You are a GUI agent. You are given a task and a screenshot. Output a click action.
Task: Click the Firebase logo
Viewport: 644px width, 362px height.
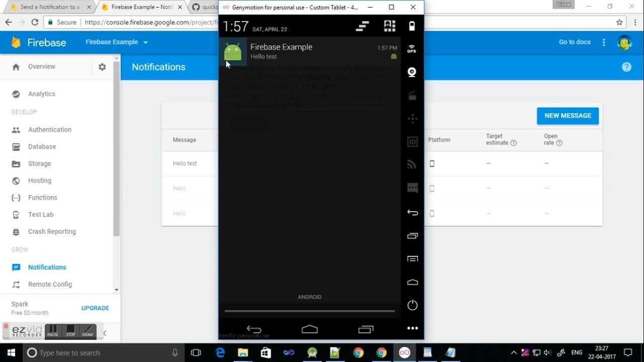[x=39, y=42]
